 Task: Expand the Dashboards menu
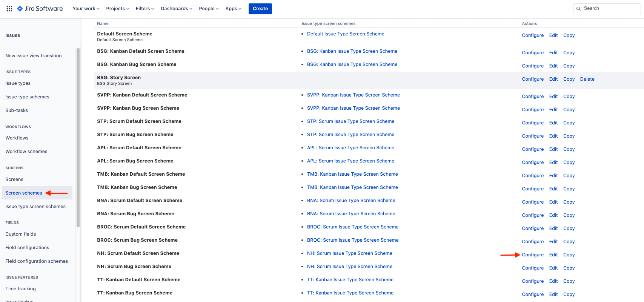coord(177,9)
